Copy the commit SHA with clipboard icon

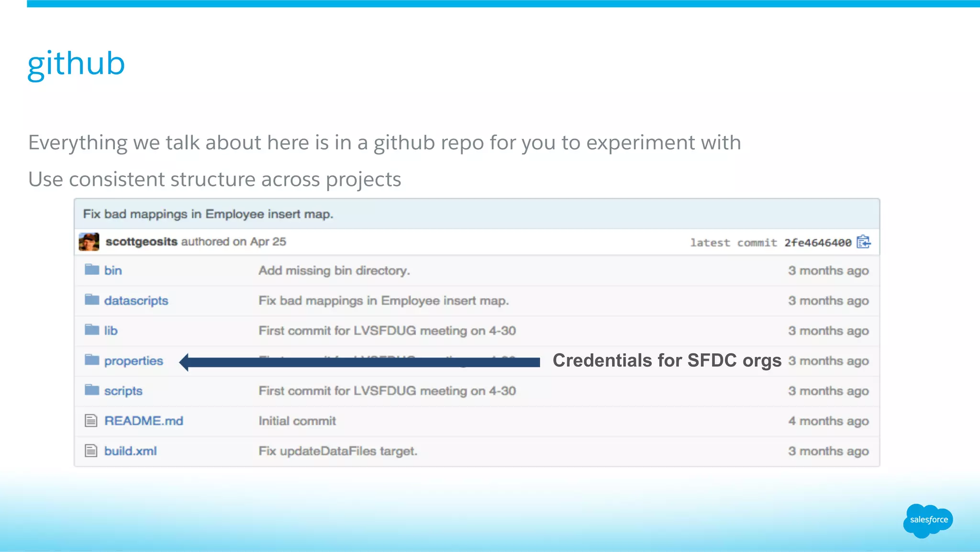pos(864,242)
